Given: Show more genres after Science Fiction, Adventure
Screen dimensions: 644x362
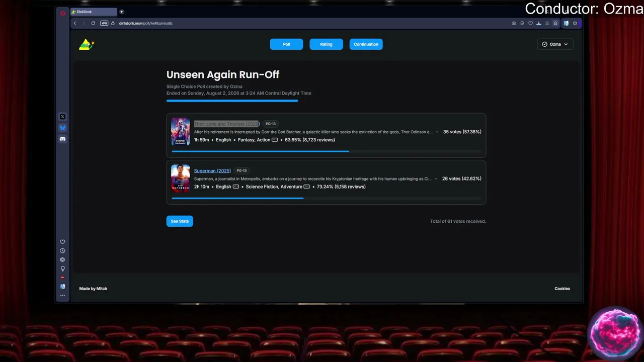Looking at the screenshot, I should pyautogui.click(x=306, y=187).
